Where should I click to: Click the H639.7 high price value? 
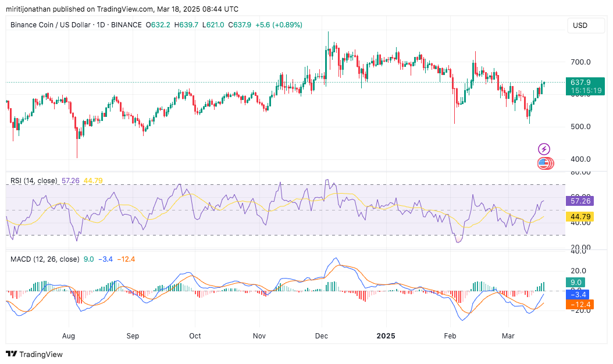(186, 24)
